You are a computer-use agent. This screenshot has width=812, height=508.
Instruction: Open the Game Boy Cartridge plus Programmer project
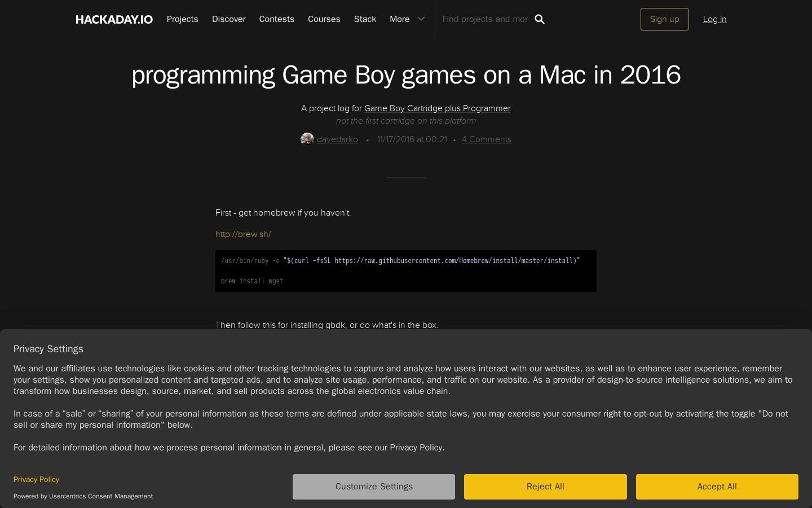pyautogui.click(x=438, y=108)
